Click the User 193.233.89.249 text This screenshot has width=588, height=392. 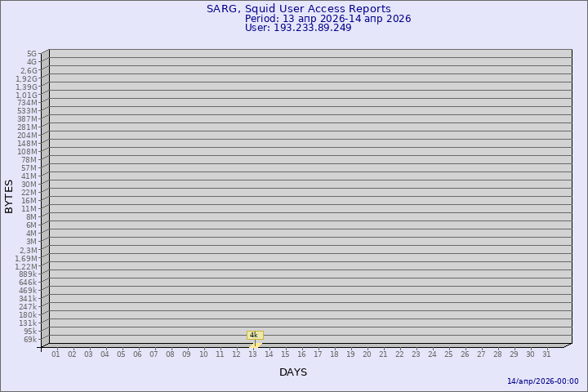pos(298,28)
